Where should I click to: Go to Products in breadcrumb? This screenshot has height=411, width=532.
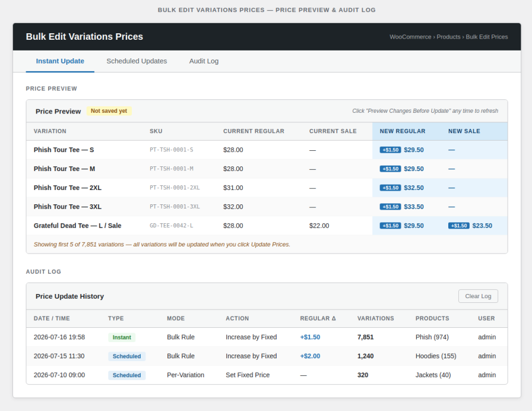tap(448, 37)
